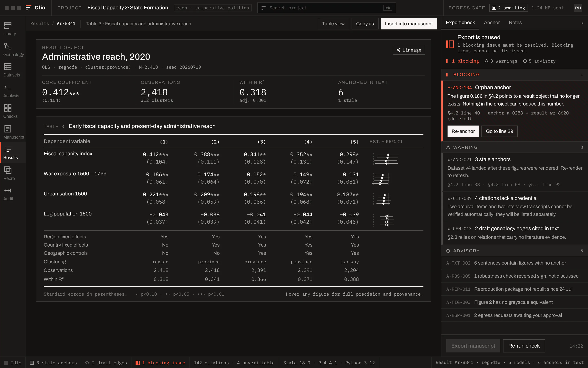
Task: Open the Copy as menu
Action: click(365, 24)
